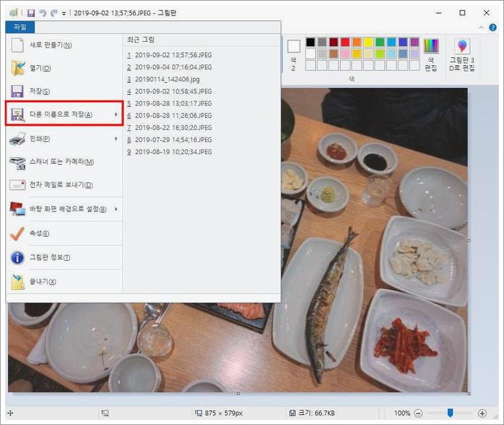Pick the purple color swatch in top row
The width and height of the screenshot is (504, 425).
415,42
